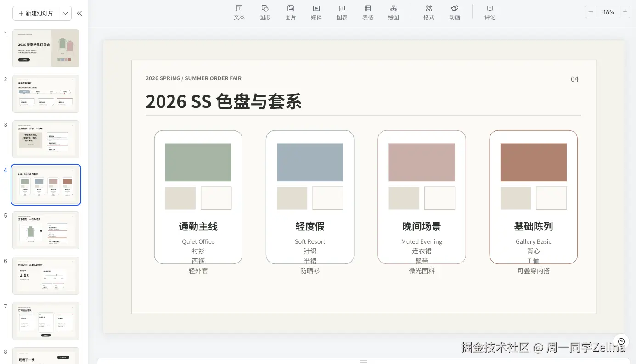Click the 微光面料 text line
This screenshot has width=636, height=364.
coord(422,271)
